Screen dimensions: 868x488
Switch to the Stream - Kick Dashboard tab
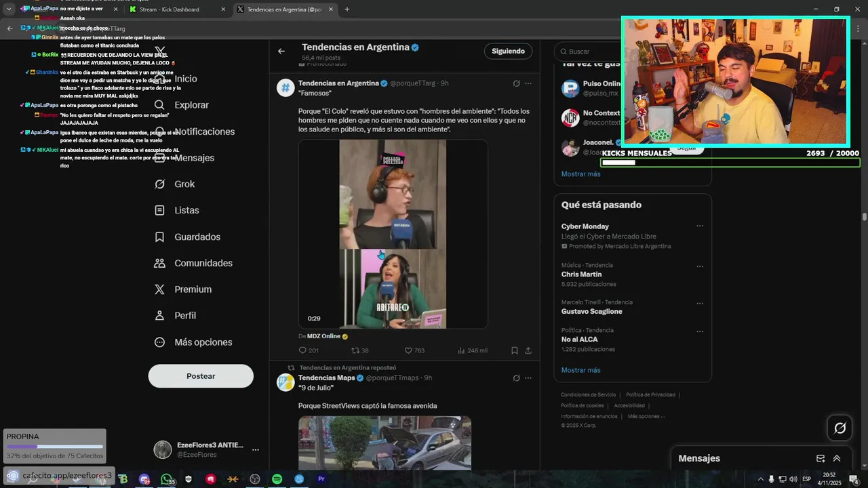pyautogui.click(x=176, y=9)
